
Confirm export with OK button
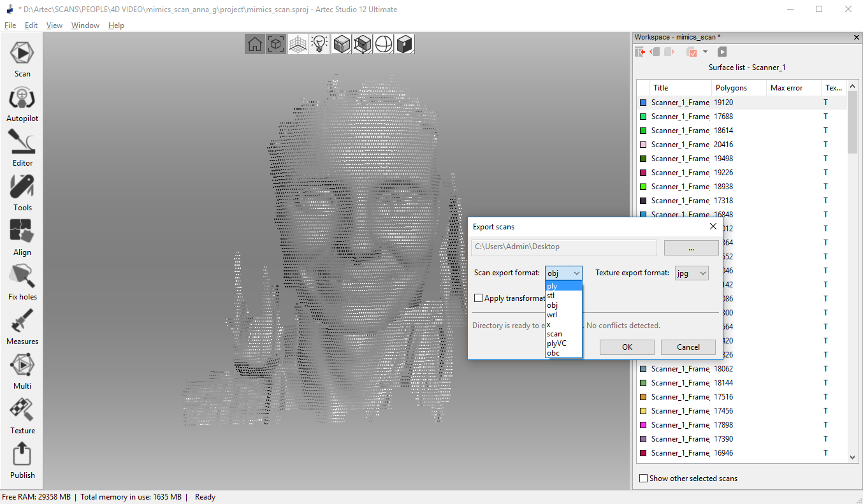[627, 347]
